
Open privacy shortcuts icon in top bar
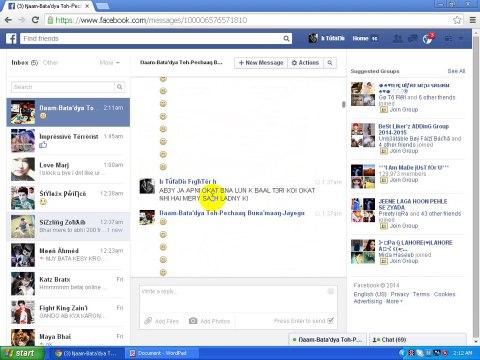(449, 39)
